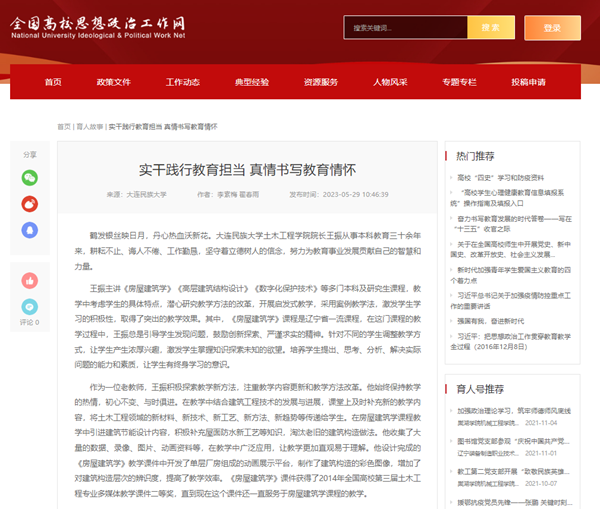Click the thumbs-up like icon
The image size is (600, 509).
[29, 279]
